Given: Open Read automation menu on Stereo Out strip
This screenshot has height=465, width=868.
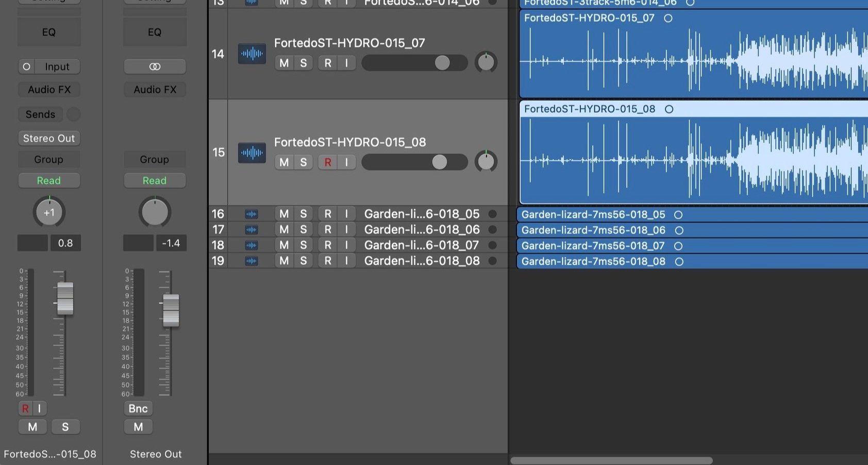Looking at the screenshot, I should pos(155,181).
